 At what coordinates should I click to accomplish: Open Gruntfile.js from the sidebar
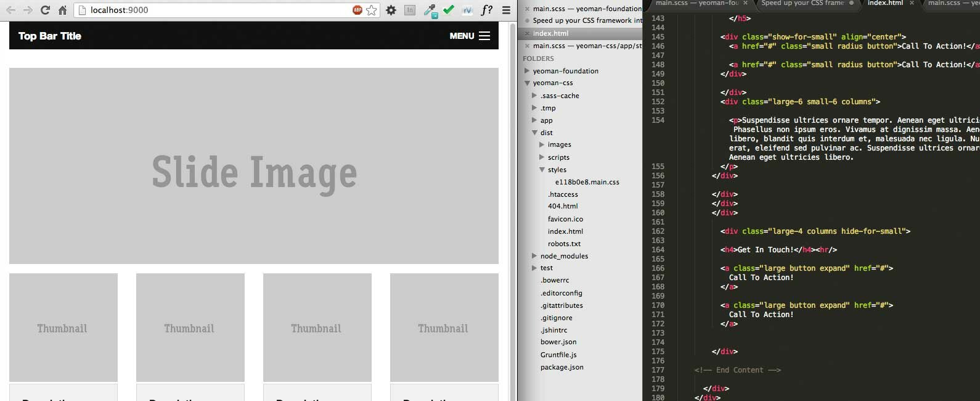(x=558, y=355)
